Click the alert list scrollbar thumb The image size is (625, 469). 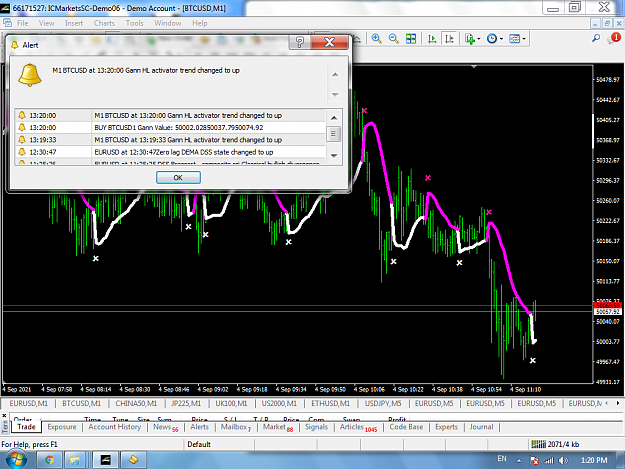334,134
